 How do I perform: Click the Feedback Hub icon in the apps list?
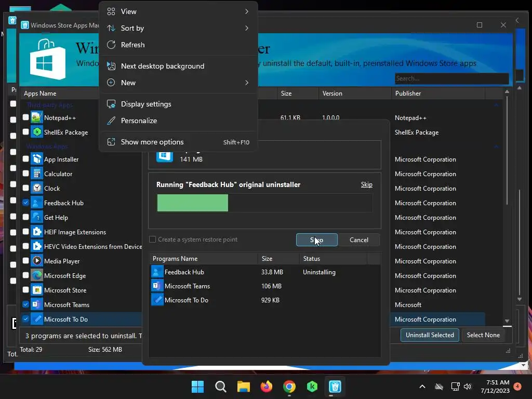[37, 203]
